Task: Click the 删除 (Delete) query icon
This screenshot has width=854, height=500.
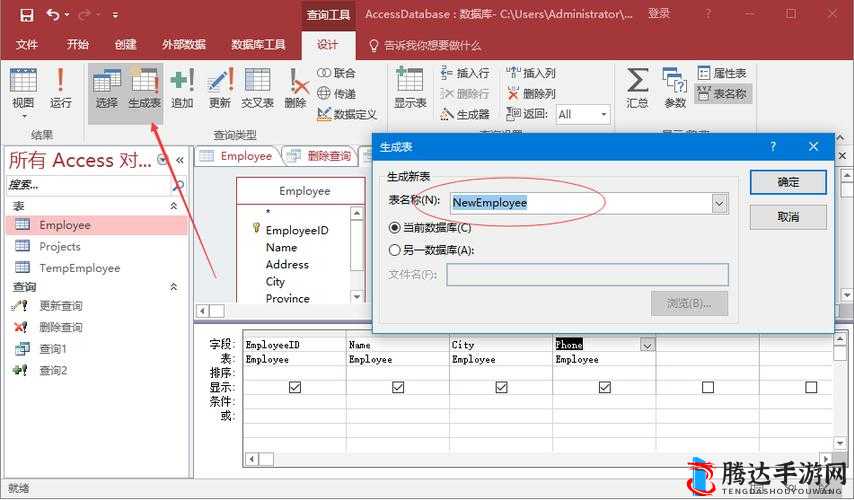Action: pos(296,89)
